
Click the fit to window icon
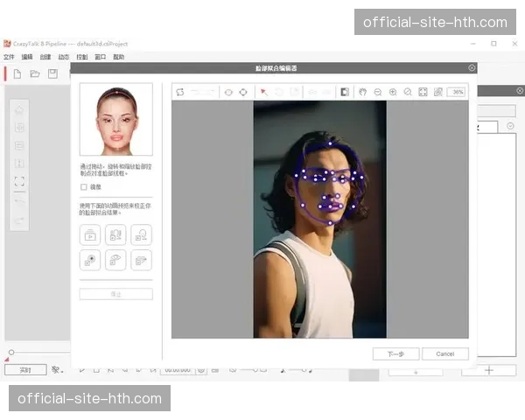[423, 92]
